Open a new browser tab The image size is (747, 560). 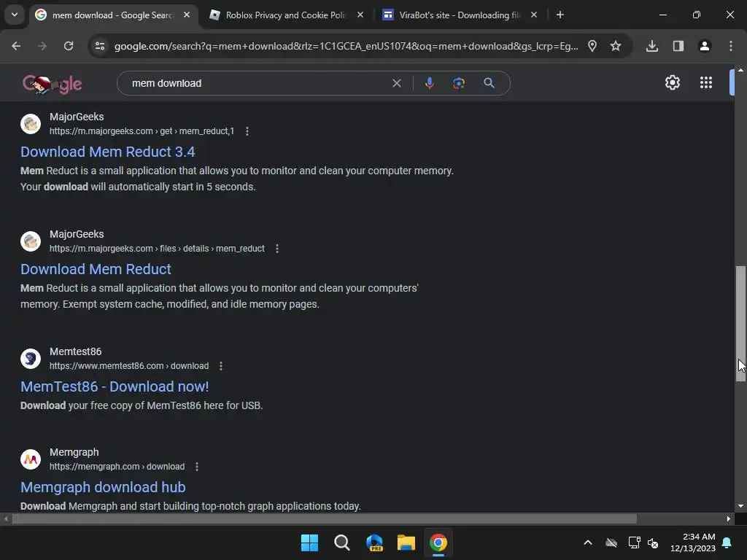click(560, 15)
